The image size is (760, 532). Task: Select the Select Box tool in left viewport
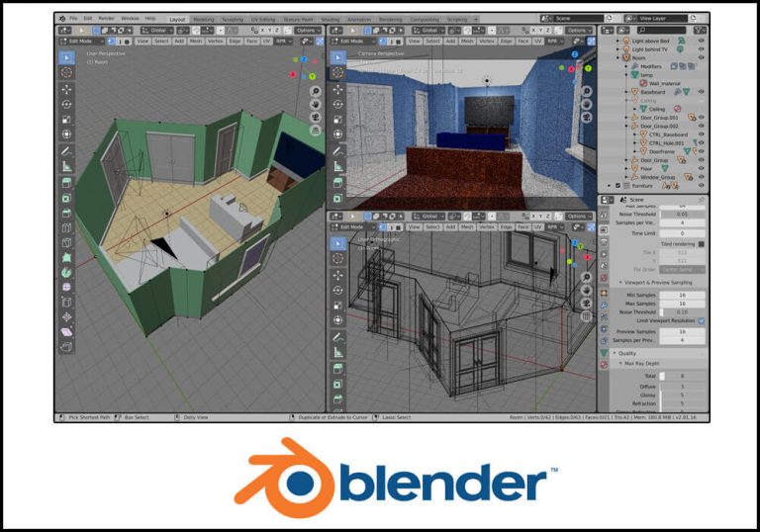click(x=67, y=57)
